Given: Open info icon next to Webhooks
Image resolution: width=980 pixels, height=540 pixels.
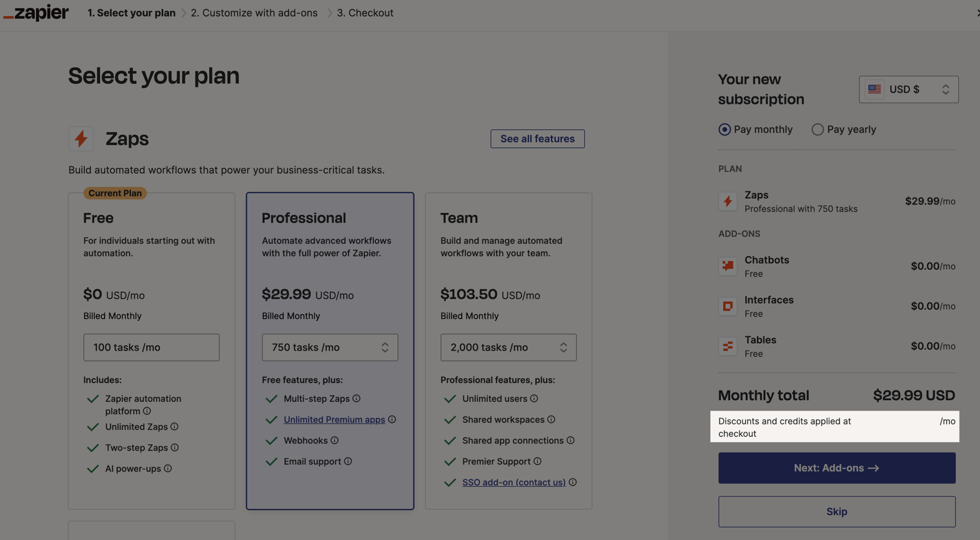Looking at the screenshot, I should 335,441.
